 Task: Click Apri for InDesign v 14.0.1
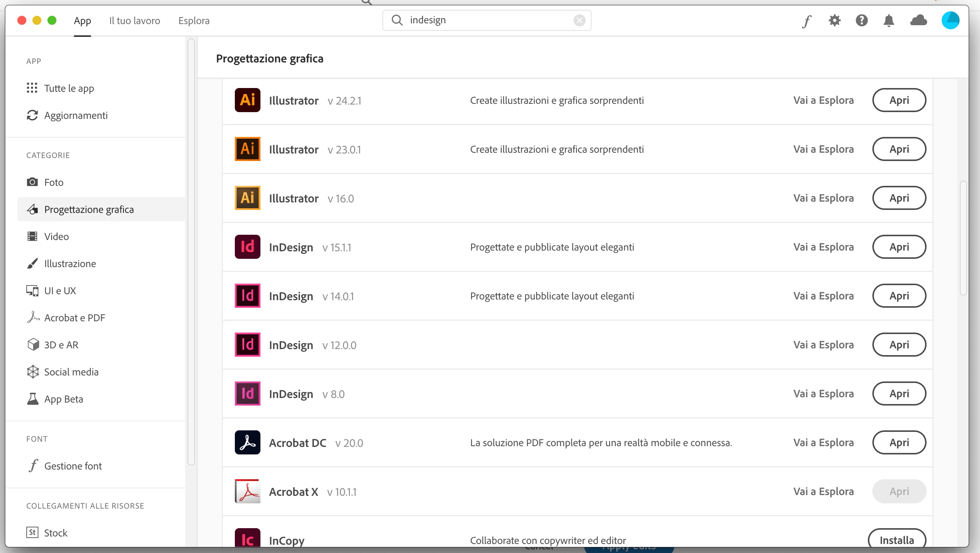coord(899,296)
